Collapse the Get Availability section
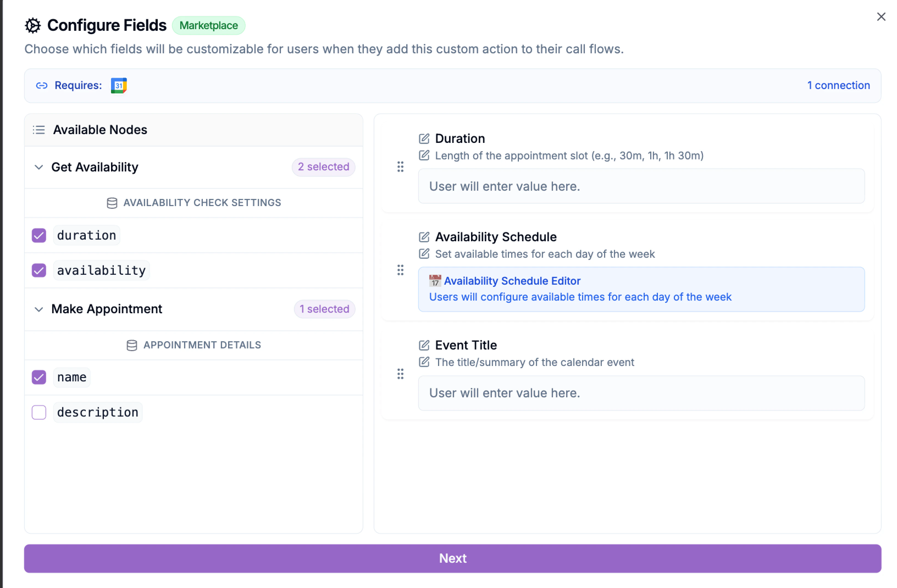The height and width of the screenshot is (588, 897). [x=39, y=167]
